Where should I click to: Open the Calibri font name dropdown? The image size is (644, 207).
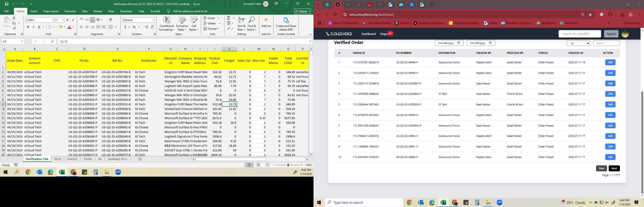tap(52, 20)
